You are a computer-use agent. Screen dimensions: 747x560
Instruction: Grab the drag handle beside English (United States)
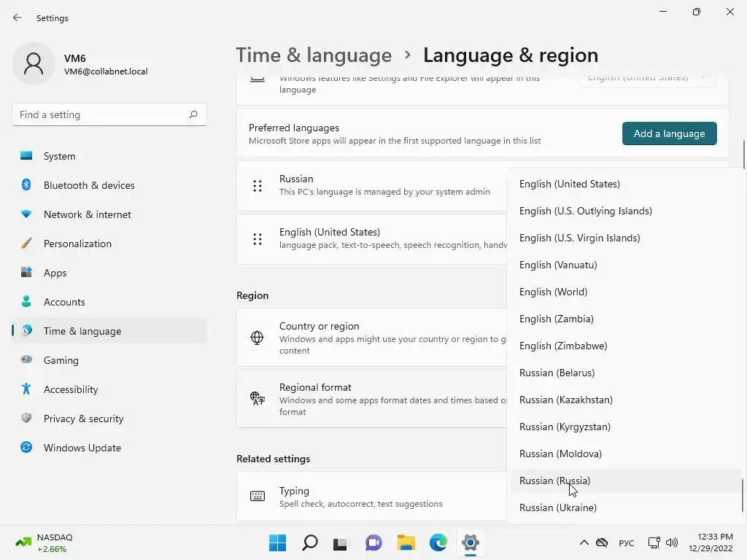coord(258,239)
